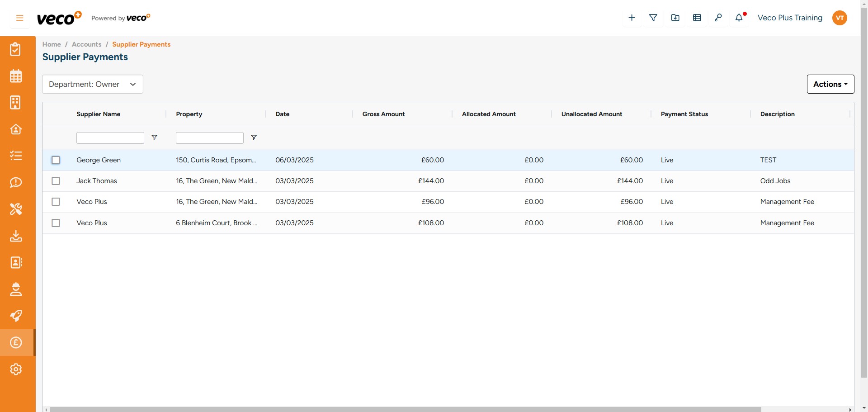Open the filter funnel icon in header

tap(653, 18)
